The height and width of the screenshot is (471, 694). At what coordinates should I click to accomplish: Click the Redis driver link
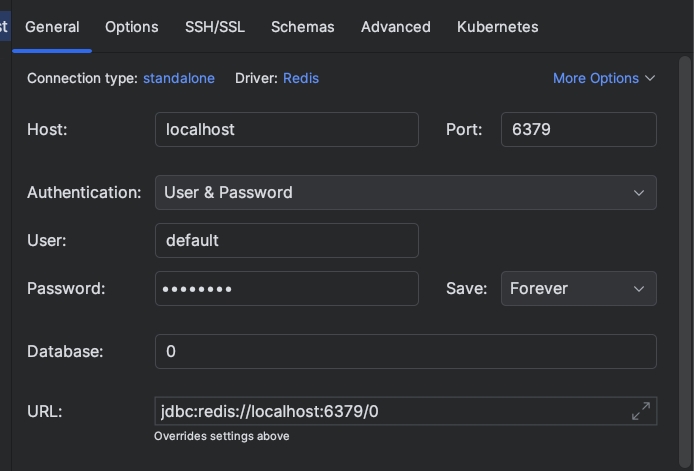(301, 78)
